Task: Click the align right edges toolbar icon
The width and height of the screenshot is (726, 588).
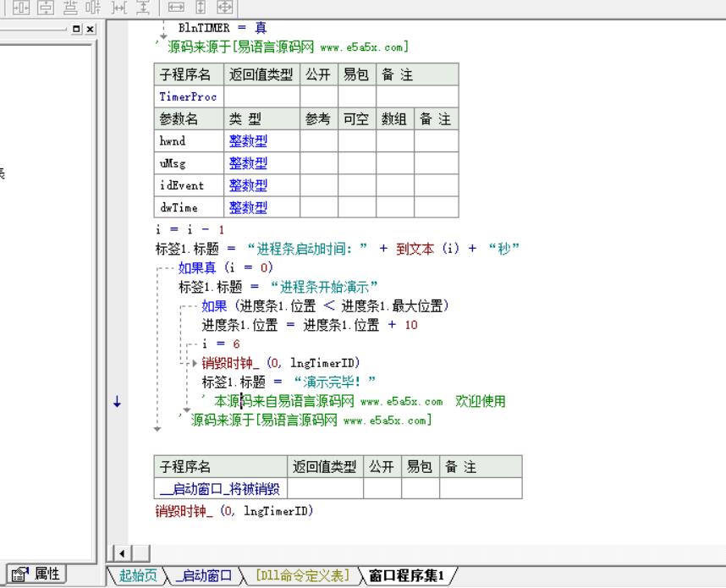Action: click(x=94, y=8)
